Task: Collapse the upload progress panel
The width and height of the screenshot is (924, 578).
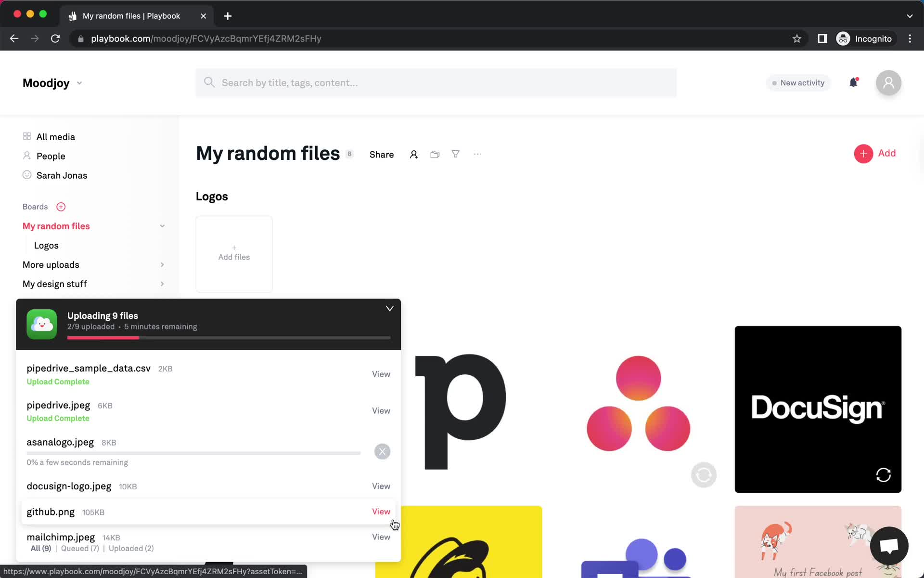Action: 389,308
